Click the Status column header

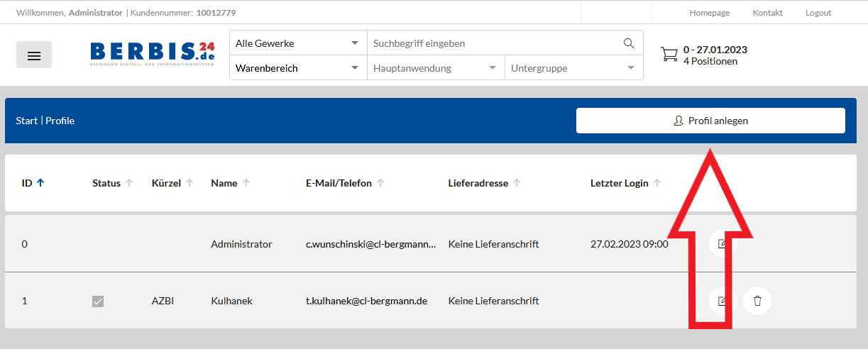point(106,183)
